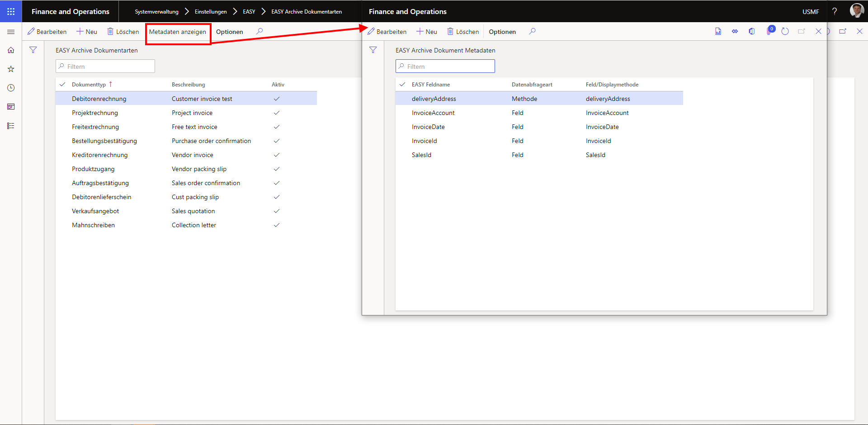
Task: Open EASY Feldname column header menu
Action: point(431,85)
